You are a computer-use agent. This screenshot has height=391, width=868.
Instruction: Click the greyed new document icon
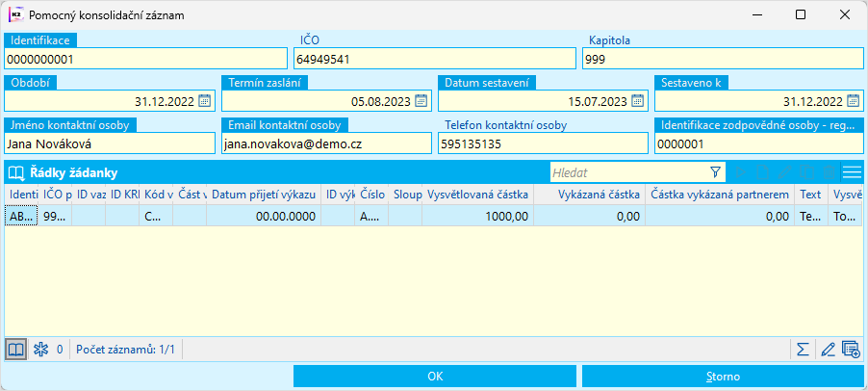pos(762,172)
